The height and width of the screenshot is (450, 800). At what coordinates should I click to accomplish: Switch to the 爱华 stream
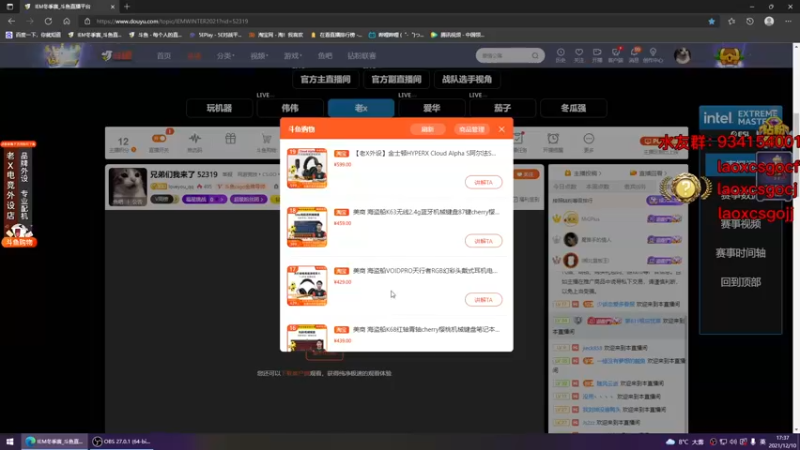click(432, 108)
